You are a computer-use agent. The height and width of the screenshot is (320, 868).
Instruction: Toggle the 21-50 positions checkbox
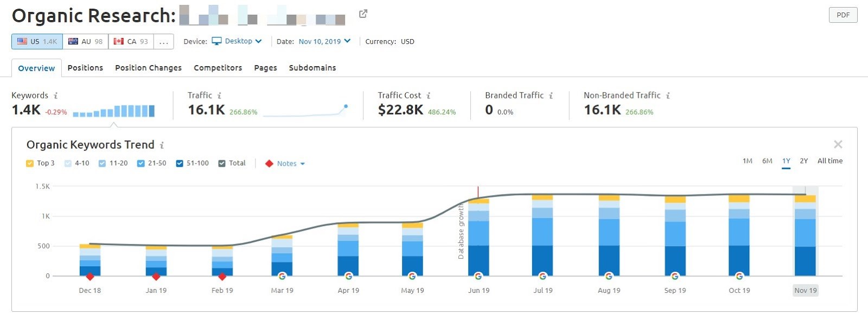(141, 164)
